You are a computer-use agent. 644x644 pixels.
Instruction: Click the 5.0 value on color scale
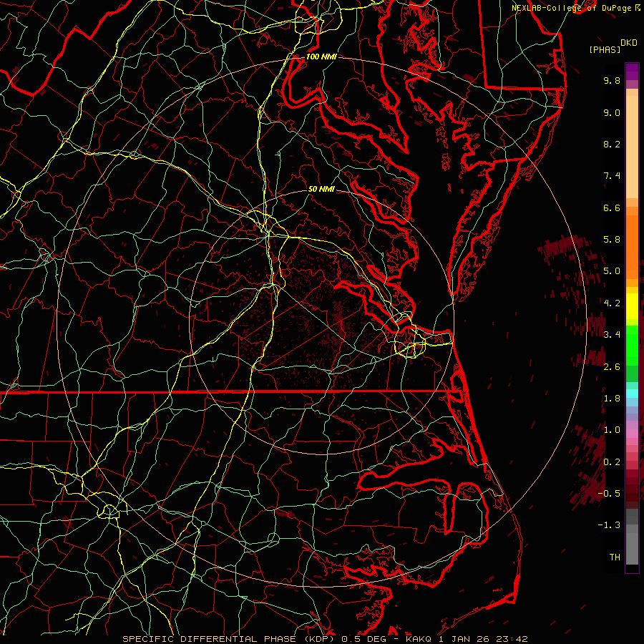click(612, 271)
